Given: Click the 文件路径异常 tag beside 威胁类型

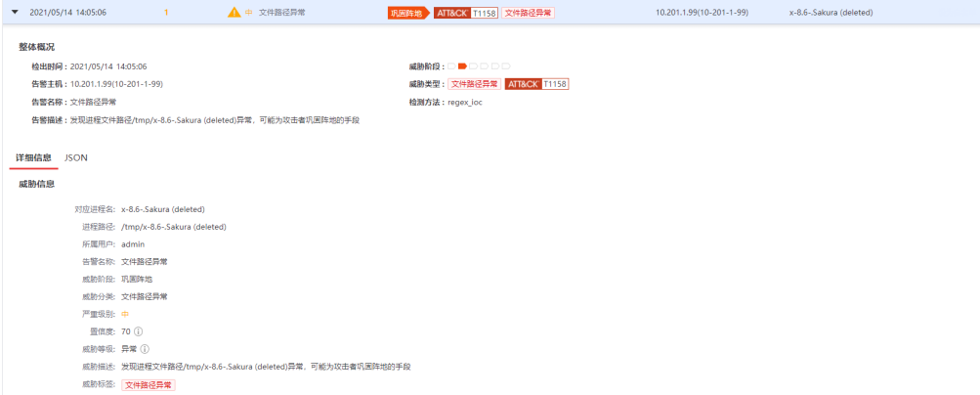Looking at the screenshot, I should [x=474, y=84].
